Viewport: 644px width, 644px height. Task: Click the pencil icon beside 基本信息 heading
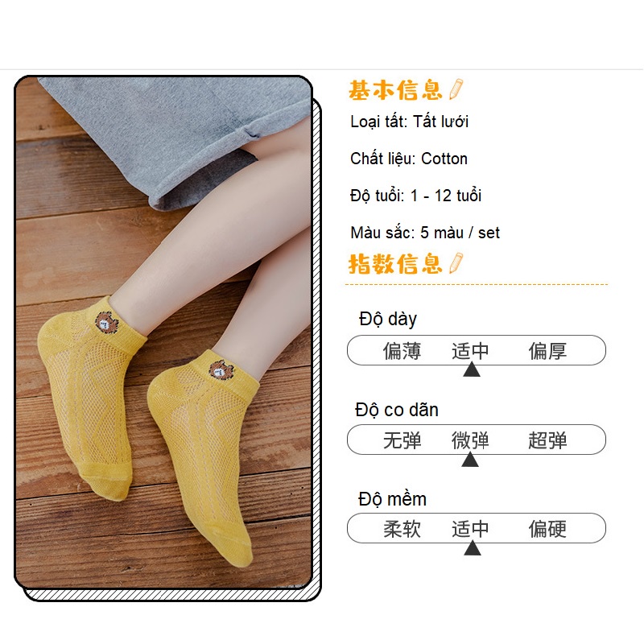point(456,89)
